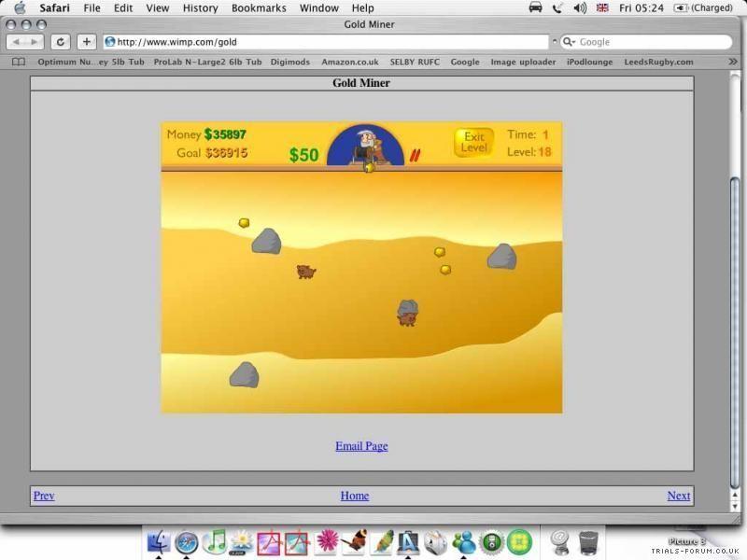The height and width of the screenshot is (560, 747).
Task: Reload the page with the refresh button
Action: 60,42
